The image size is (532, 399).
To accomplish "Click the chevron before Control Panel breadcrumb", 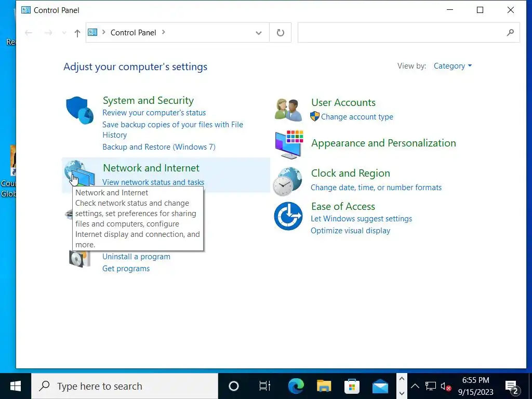I will click(103, 32).
